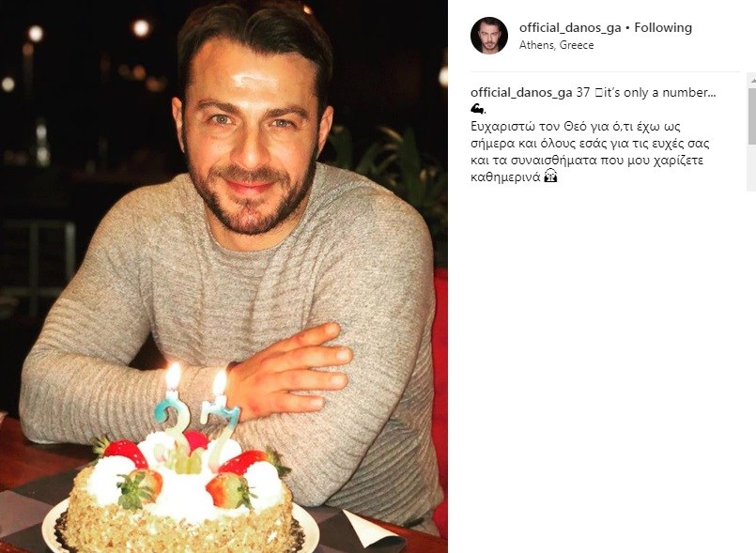
Task: Click empty comments area below caption
Action: click(603, 361)
